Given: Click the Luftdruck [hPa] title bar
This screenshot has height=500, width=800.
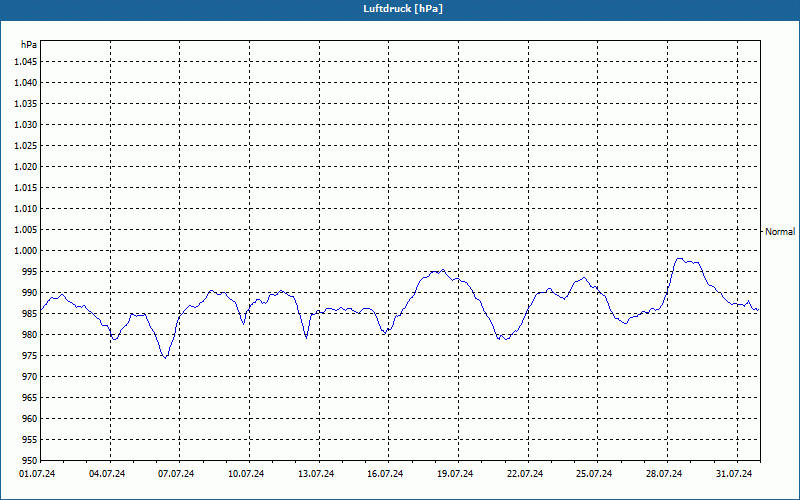Looking at the screenshot, I should [x=400, y=10].
